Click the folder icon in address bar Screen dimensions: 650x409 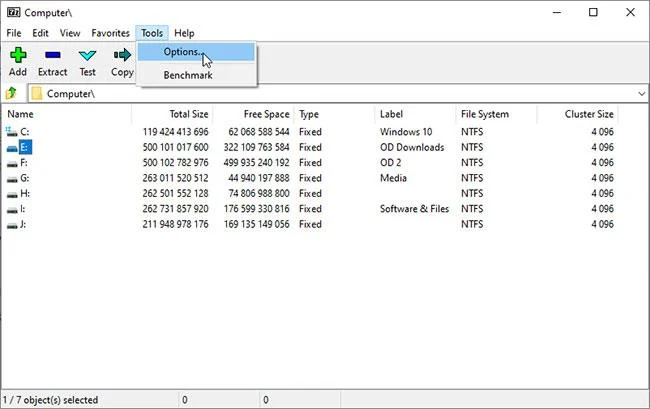37,93
